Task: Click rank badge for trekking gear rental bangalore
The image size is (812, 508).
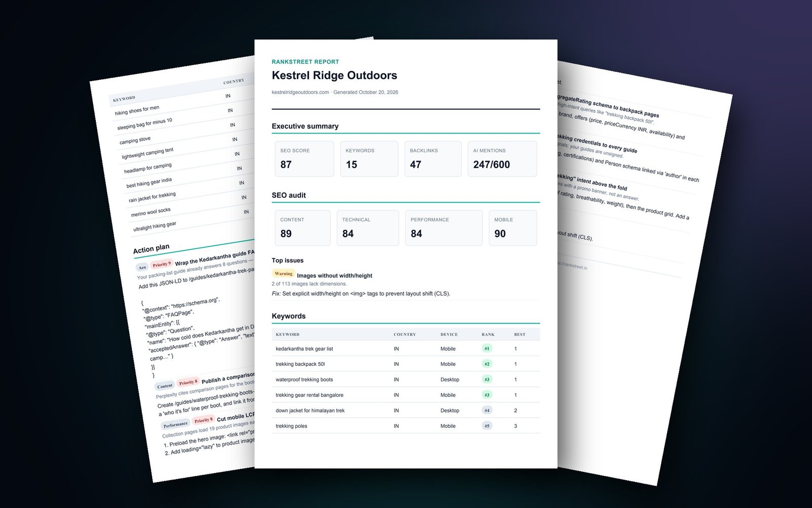Action: tap(487, 395)
